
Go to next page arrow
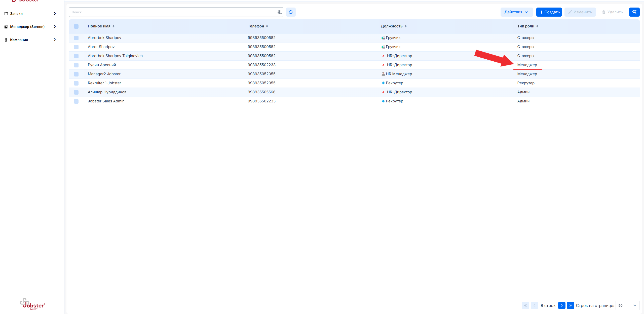tap(561, 305)
